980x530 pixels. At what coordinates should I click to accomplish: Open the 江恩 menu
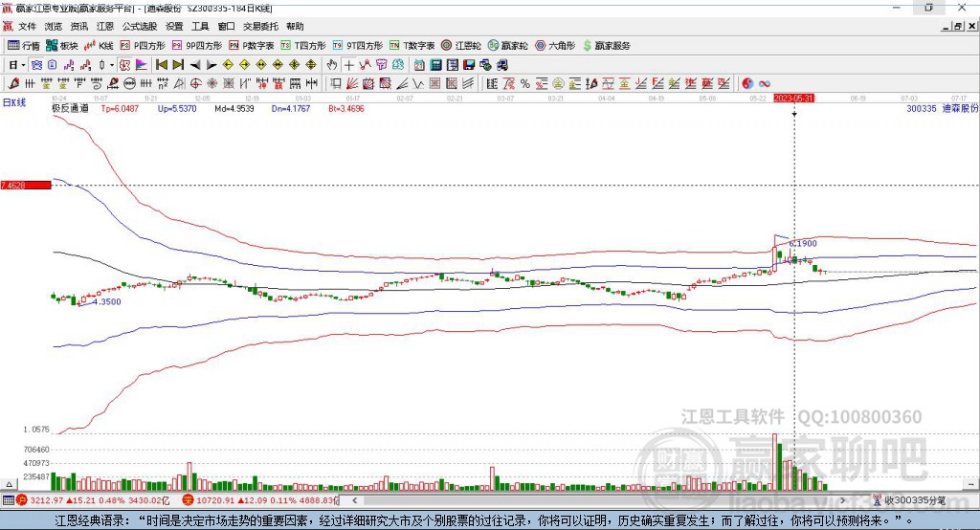tap(105, 26)
